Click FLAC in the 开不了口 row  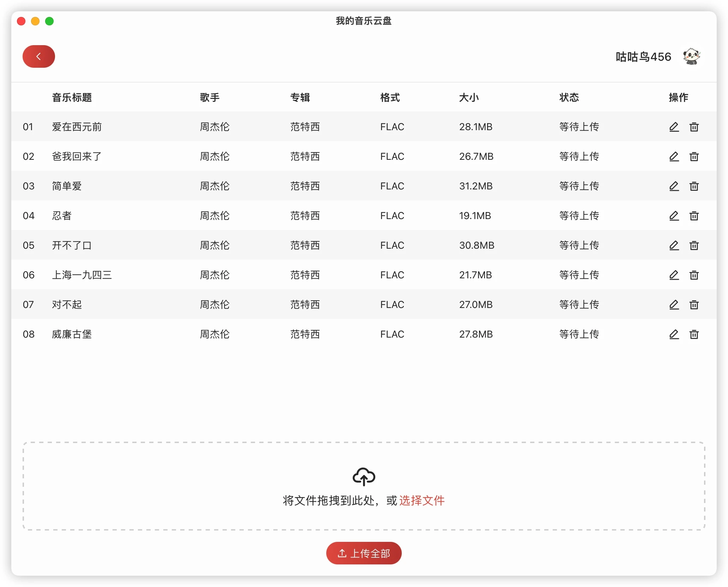392,245
